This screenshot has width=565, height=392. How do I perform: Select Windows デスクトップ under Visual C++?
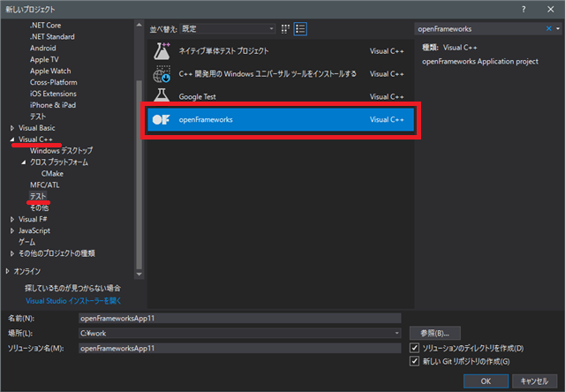point(61,151)
